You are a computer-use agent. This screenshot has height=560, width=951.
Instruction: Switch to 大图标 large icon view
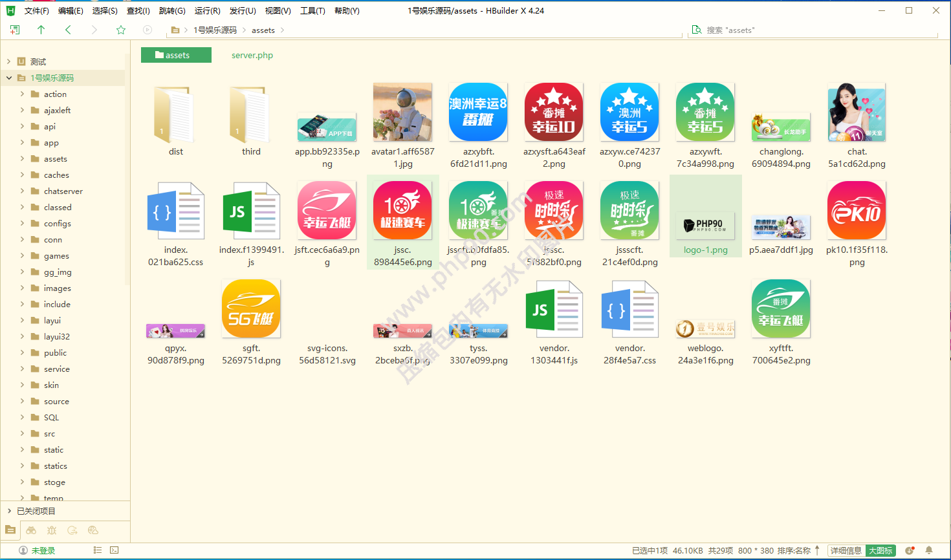pyautogui.click(x=880, y=550)
